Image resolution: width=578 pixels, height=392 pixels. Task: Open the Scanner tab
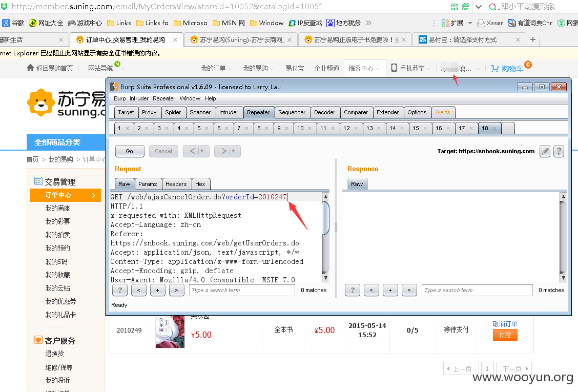tap(200, 112)
